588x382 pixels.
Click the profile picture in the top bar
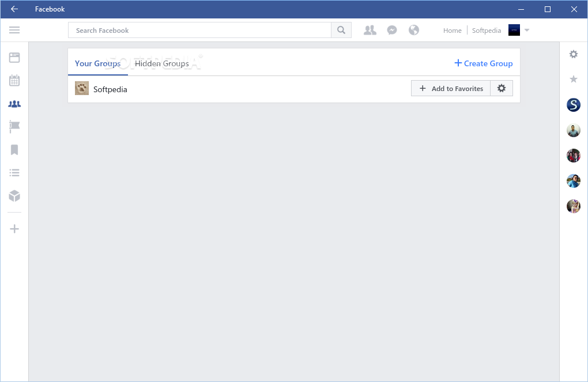click(x=514, y=30)
